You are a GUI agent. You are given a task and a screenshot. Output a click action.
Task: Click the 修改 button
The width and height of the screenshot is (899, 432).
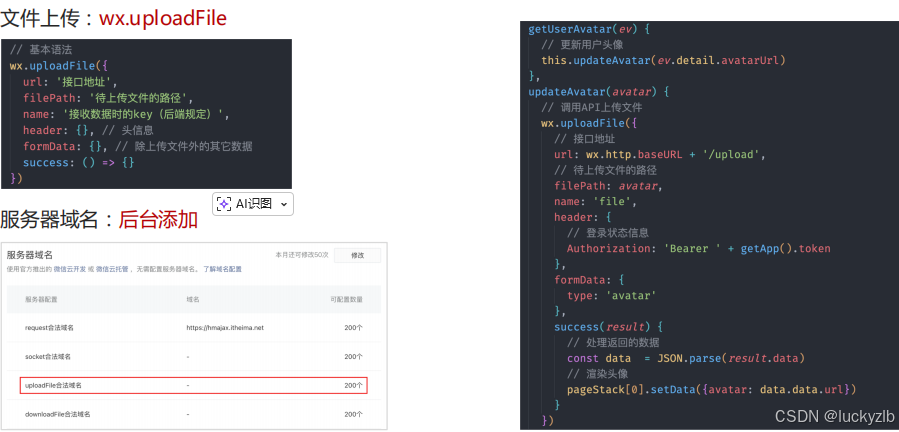coord(357,255)
